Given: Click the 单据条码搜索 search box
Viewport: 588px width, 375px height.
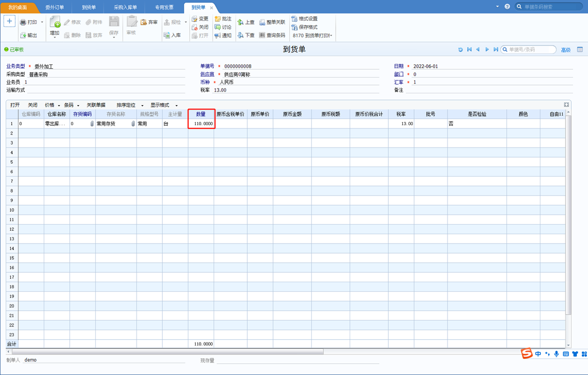Looking at the screenshot, I should 550,7.
